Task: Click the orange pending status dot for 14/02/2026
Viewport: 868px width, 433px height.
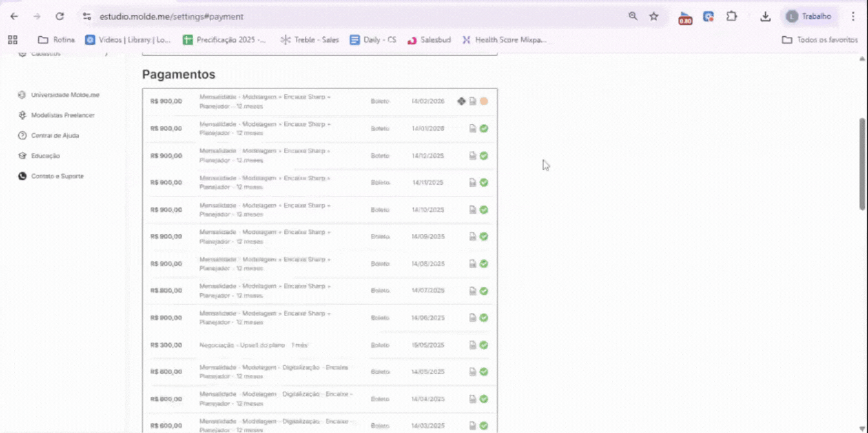Action: click(x=484, y=101)
